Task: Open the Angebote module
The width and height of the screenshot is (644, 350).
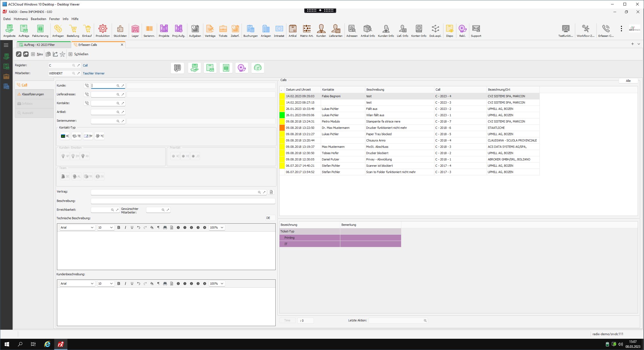Action: (9, 31)
